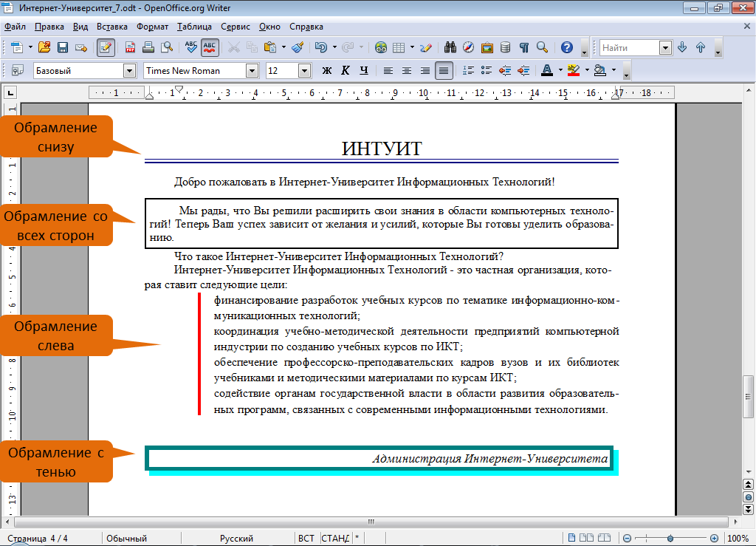Activate the Format Paintbrush
Image resolution: width=756 pixels, height=546 pixels.
298,47
